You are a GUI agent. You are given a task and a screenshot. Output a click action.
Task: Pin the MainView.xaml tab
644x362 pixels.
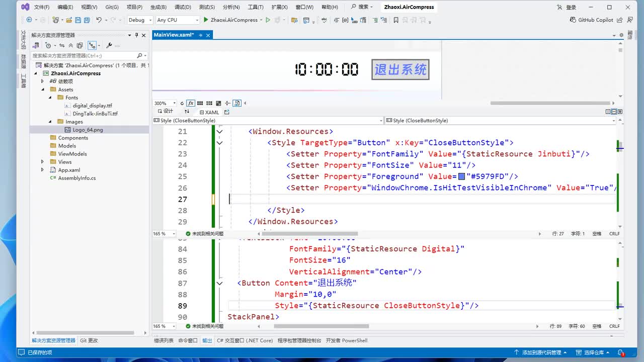click(200, 35)
